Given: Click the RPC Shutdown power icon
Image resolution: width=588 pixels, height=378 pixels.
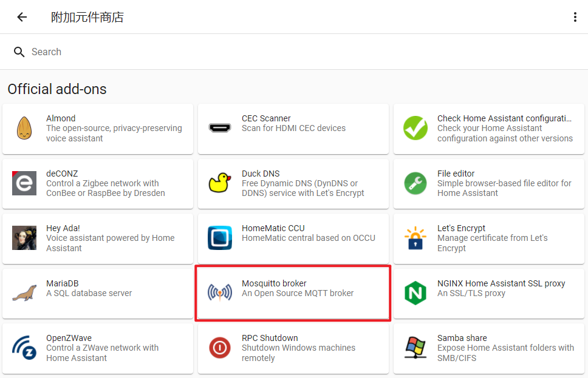Looking at the screenshot, I should coord(220,348).
